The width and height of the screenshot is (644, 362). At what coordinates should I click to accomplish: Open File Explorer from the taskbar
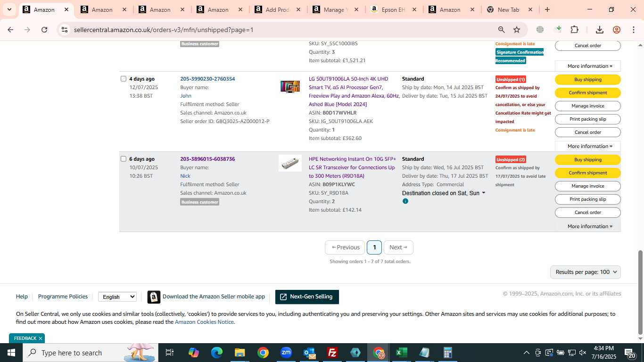click(239, 353)
